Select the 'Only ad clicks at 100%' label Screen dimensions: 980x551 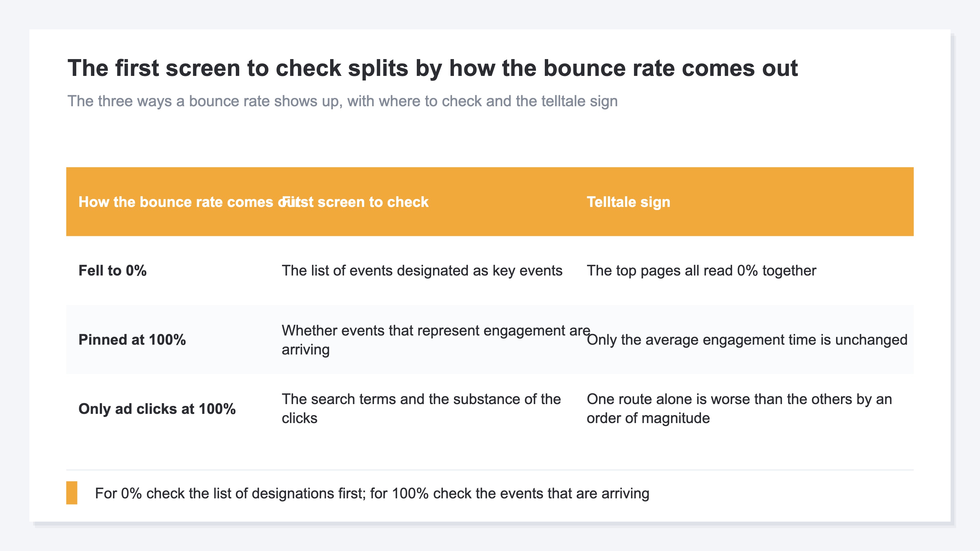click(x=157, y=409)
